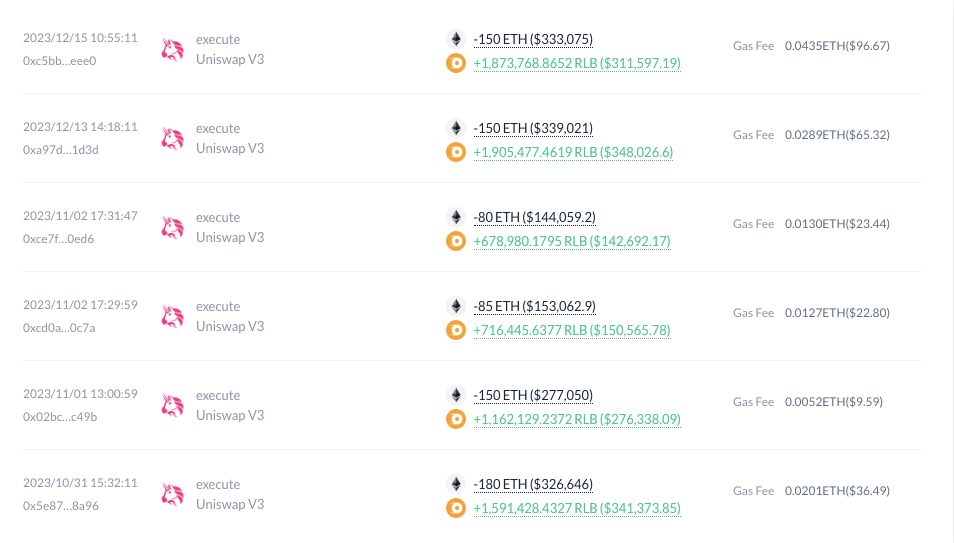Click Uniswap V3 label on 2023/11/01 transaction
This screenshot has height=543, width=954.
point(230,415)
